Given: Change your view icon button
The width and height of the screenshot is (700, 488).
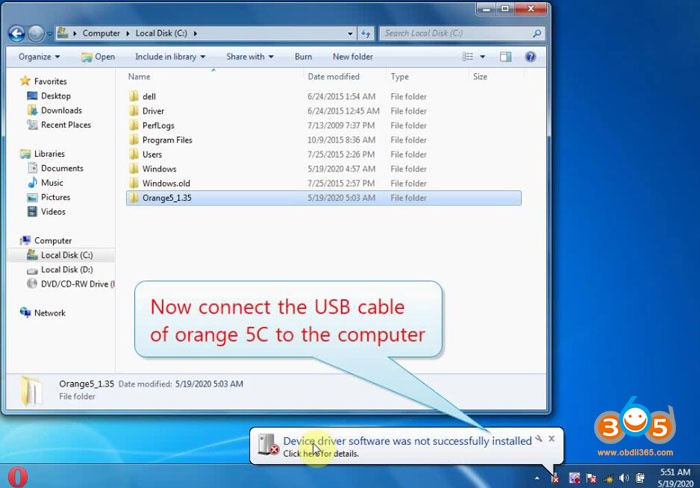Looking at the screenshot, I should (x=468, y=57).
